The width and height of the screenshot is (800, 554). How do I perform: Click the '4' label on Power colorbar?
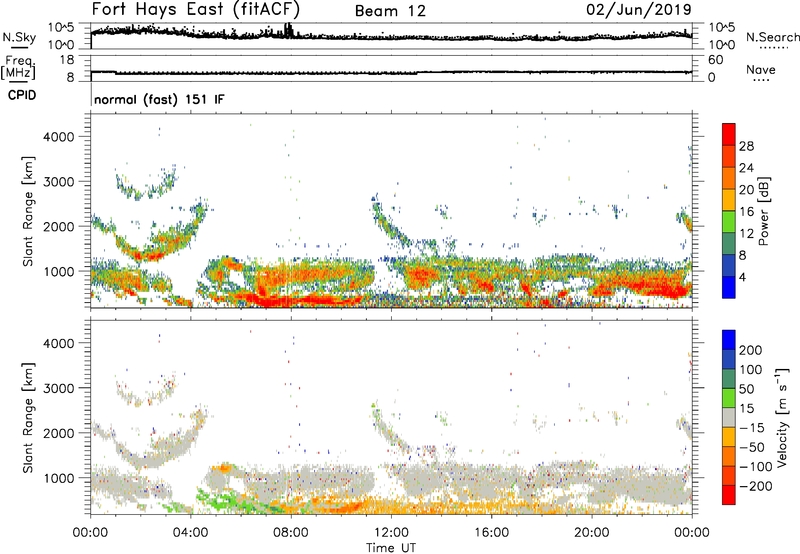[742, 278]
